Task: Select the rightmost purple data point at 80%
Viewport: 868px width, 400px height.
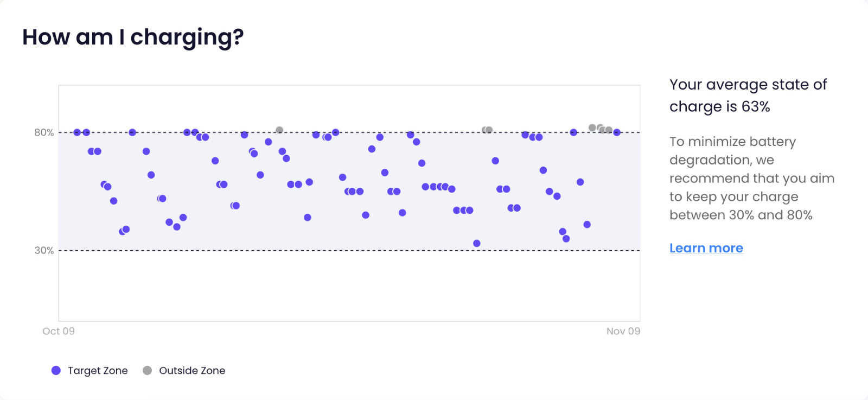Action: (617, 132)
